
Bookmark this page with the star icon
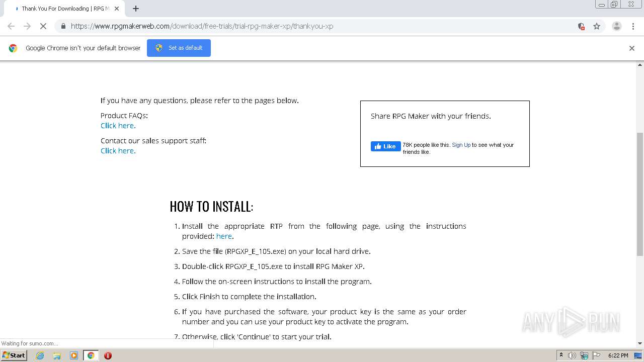tap(597, 26)
